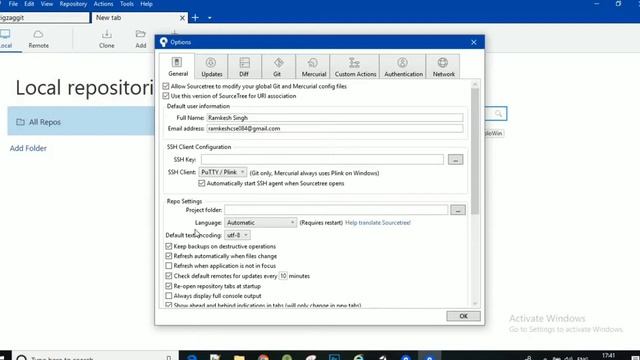
Task: Open the Tools menu
Action: (x=127, y=4)
